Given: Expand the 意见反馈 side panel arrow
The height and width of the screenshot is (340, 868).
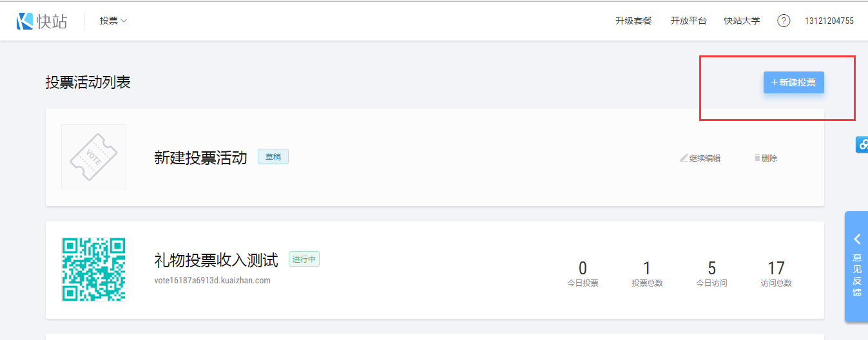Looking at the screenshot, I should point(857,240).
